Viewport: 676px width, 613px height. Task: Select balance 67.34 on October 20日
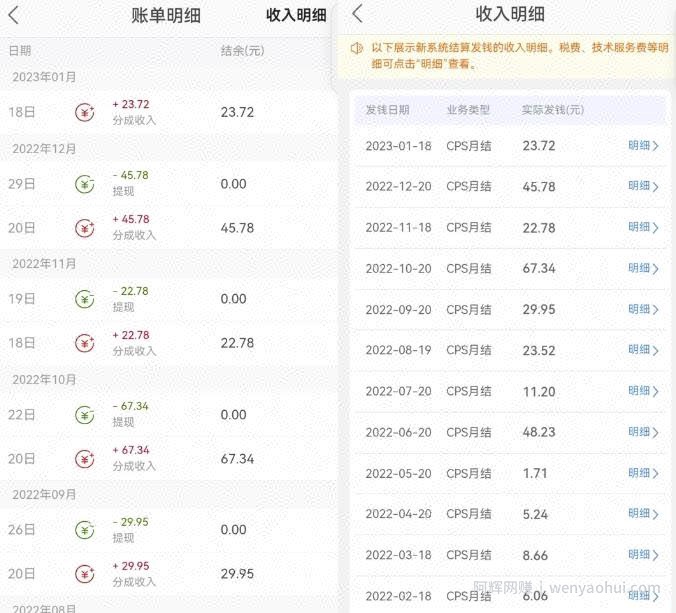(x=237, y=459)
